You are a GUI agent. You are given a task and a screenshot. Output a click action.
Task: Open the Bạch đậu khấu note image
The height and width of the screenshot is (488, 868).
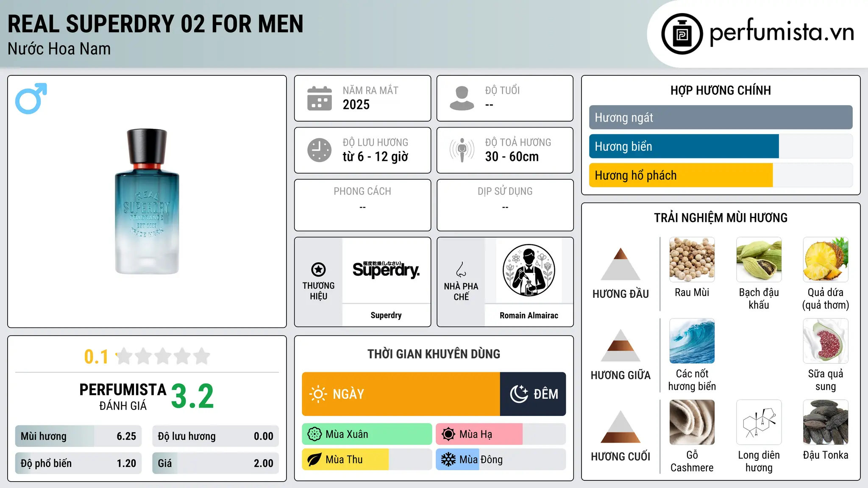coord(759,260)
